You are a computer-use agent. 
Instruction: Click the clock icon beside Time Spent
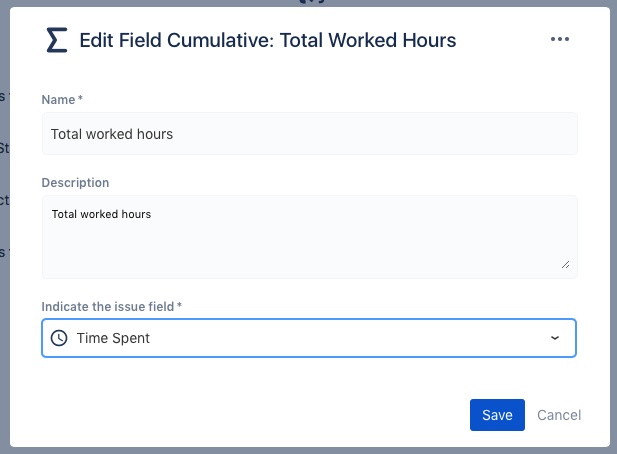click(59, 338)
